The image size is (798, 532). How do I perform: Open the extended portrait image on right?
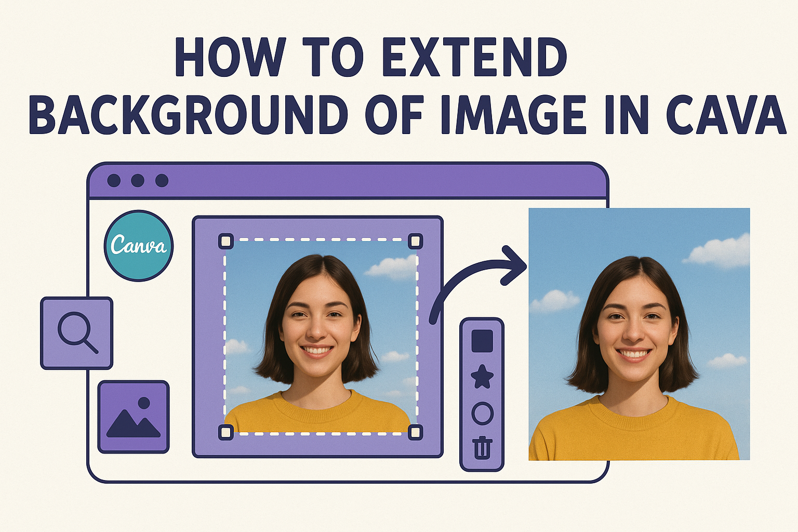639,334
